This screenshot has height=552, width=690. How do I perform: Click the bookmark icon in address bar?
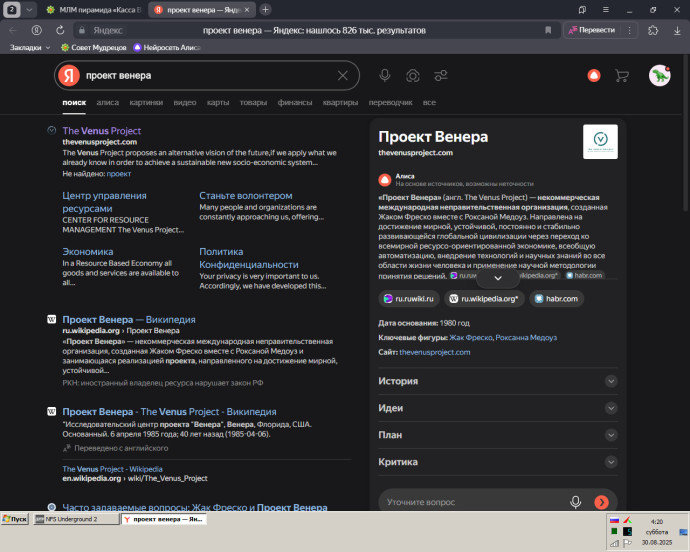coord(548,30)
